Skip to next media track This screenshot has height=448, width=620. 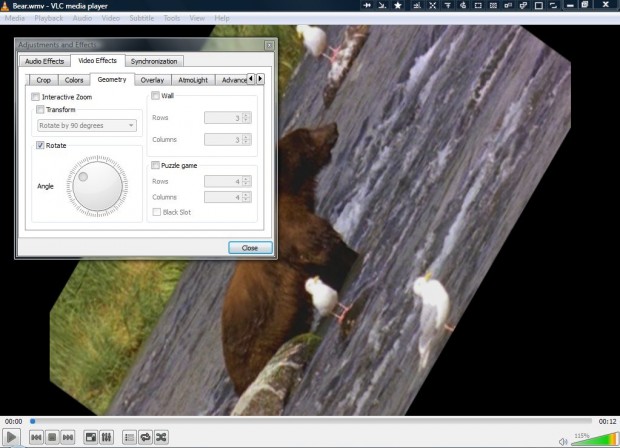[68, 437]
